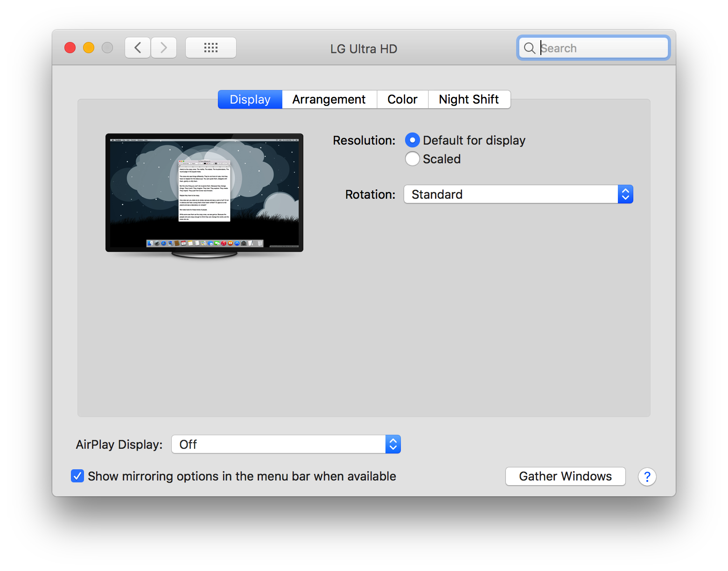Screen dimensions: 728x571
Task: Click the AirPlay Display: label
Action: (119, 445)
